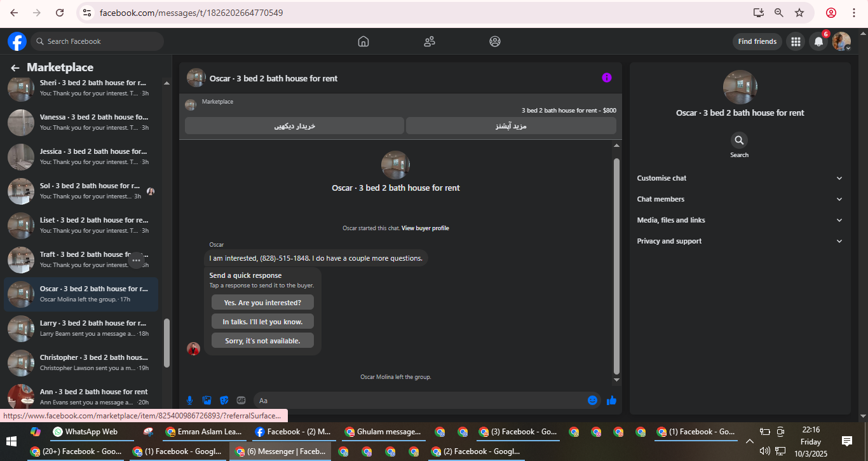Open the Oscar listing thumbnail in details panel
This screenshot has height=461, width=868.
click(x=740, y=87)
